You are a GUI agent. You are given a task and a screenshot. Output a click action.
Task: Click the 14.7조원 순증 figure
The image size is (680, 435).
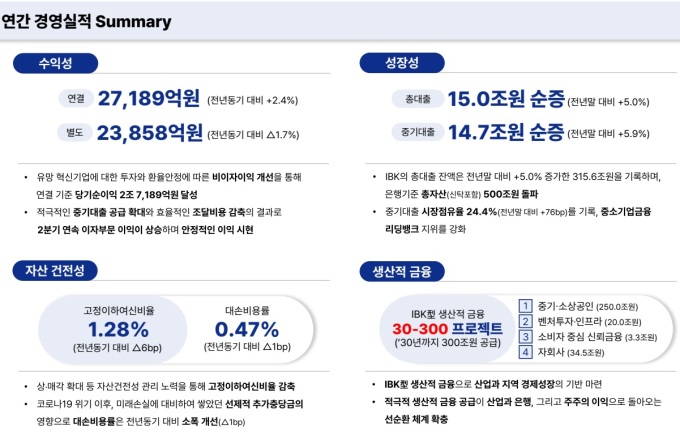505,132
